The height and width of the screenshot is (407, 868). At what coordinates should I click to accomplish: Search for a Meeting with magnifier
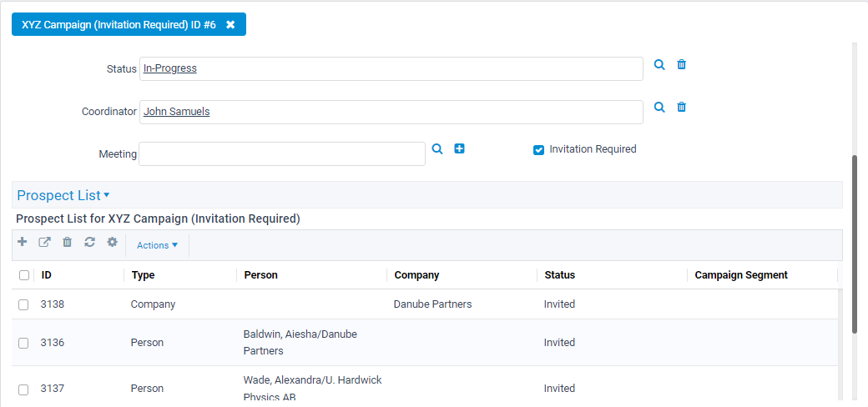(437, 148)
